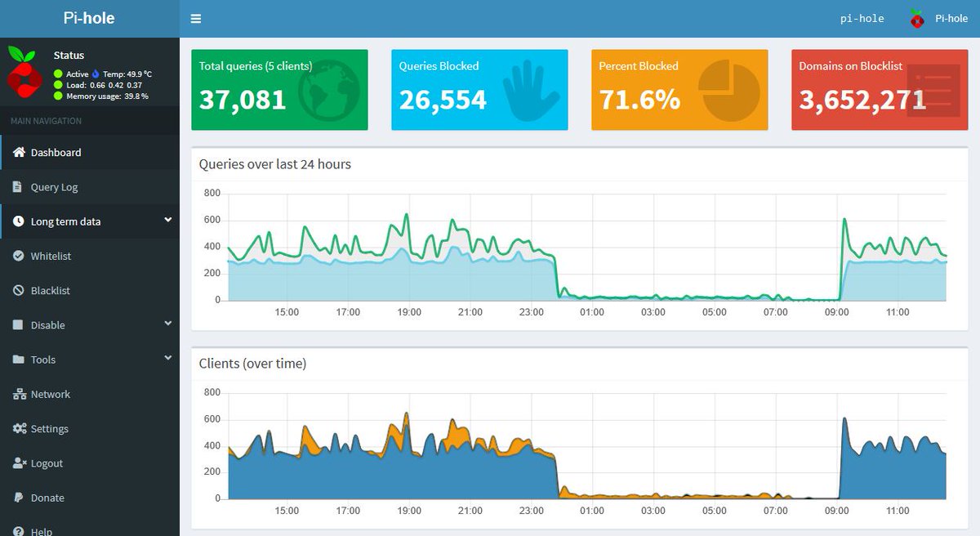Click the pi-hole hostname in top bar

862,18
